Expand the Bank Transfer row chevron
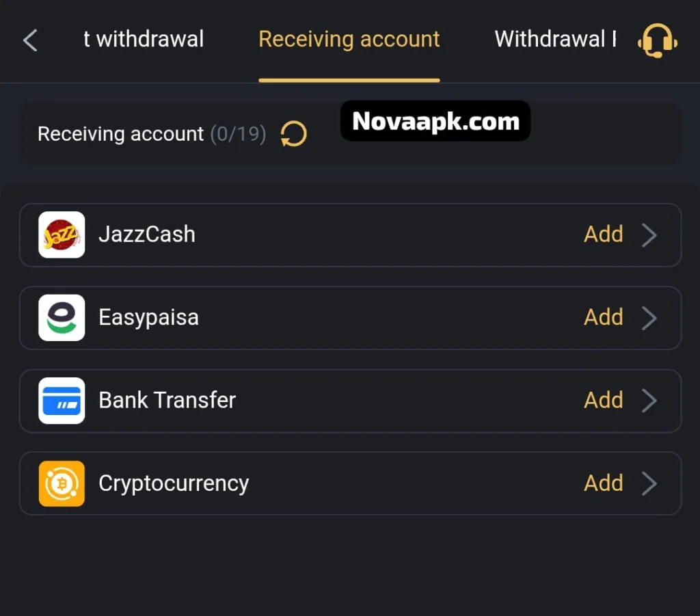This screenshot has height=616, width=700. click(649, 401)
